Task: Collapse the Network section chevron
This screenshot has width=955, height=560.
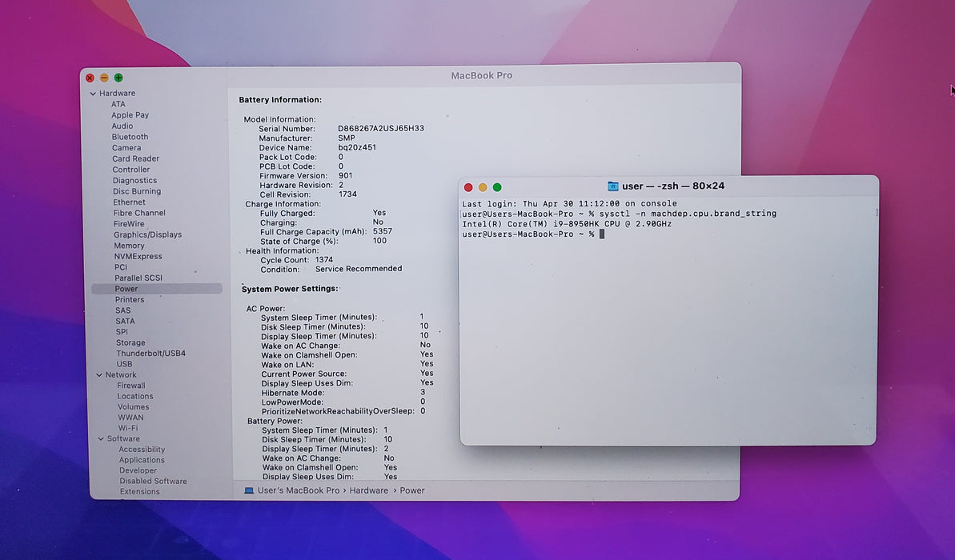Action: coord(99,375)
